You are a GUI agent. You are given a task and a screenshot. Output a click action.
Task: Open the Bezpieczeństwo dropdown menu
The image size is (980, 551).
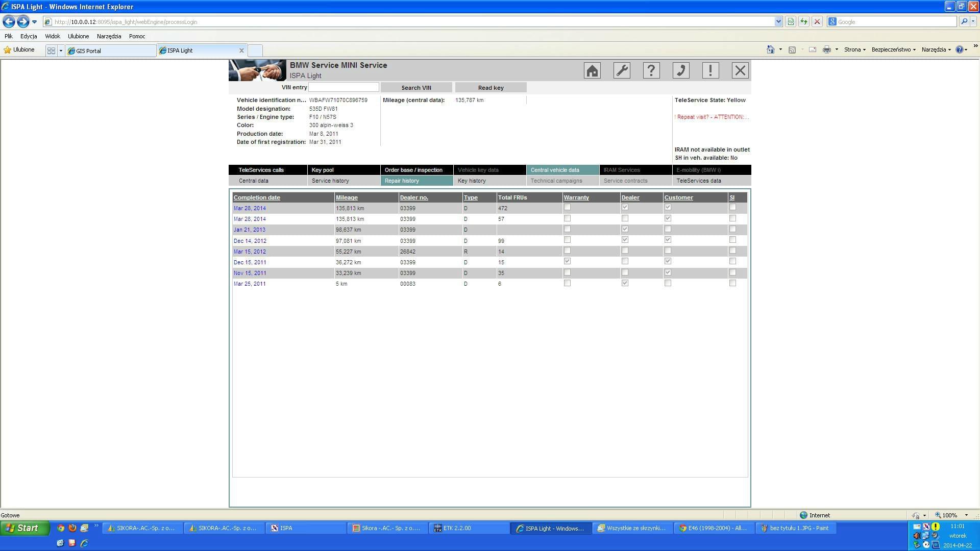[x=894, y=49]
